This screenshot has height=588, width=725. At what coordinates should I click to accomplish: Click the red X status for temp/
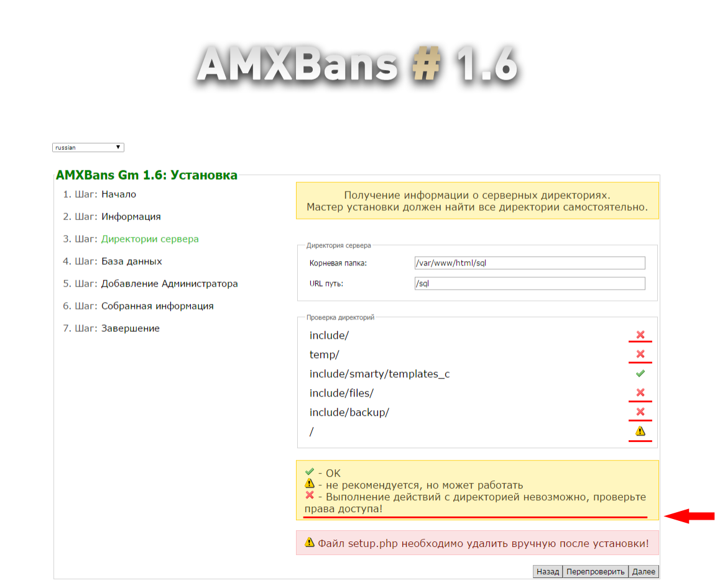point(640,354)
